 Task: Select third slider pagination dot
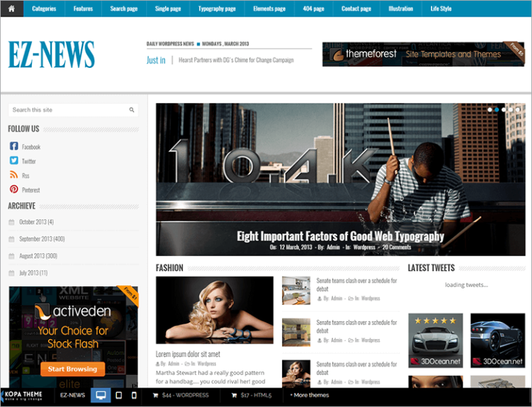coord(504,110)
